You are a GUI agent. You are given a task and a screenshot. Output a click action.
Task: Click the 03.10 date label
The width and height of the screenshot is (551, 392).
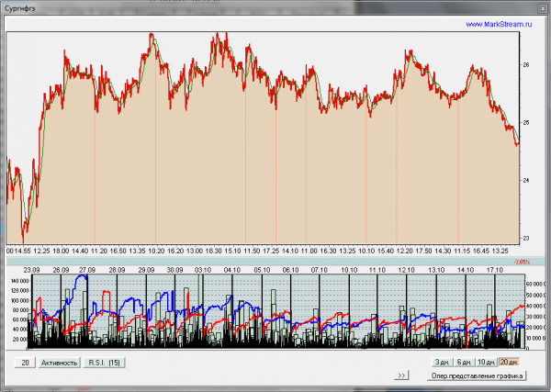click(203, 270)
